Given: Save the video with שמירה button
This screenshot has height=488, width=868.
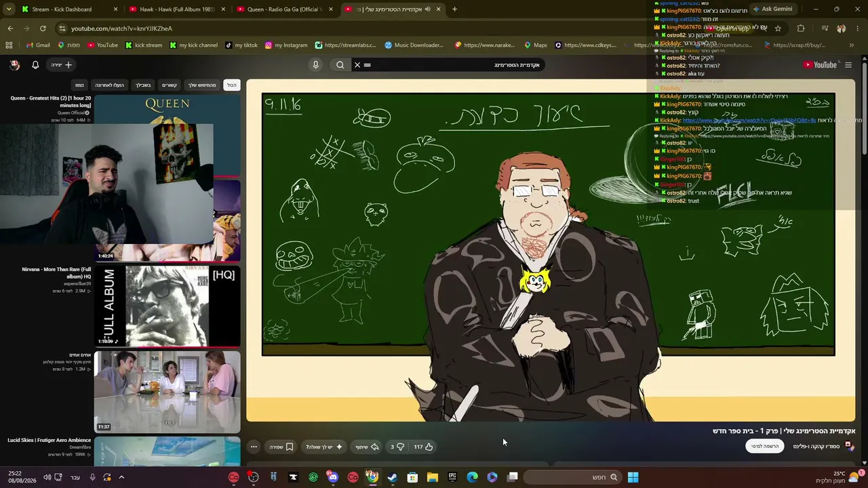Looking at the screenshot, I should pyautogui.click(x=281, y=447).
